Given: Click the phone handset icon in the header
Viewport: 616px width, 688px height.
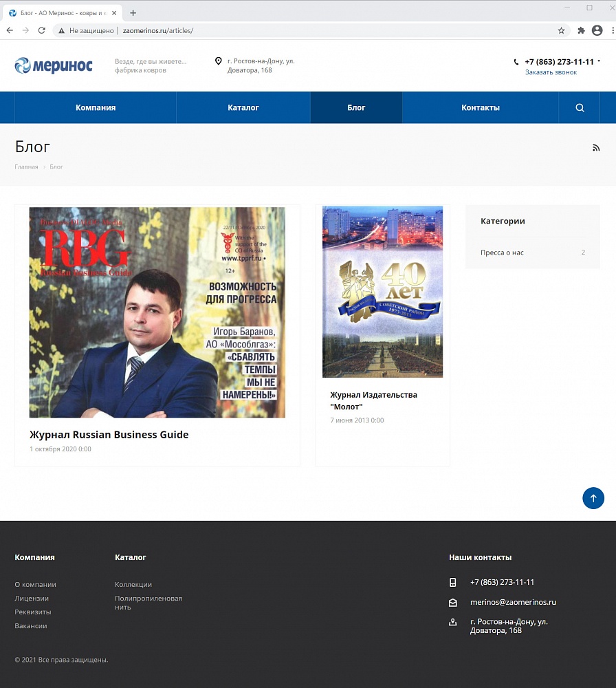Looking at the screenshot, I should pyautogui.click(x=516, y=62).
